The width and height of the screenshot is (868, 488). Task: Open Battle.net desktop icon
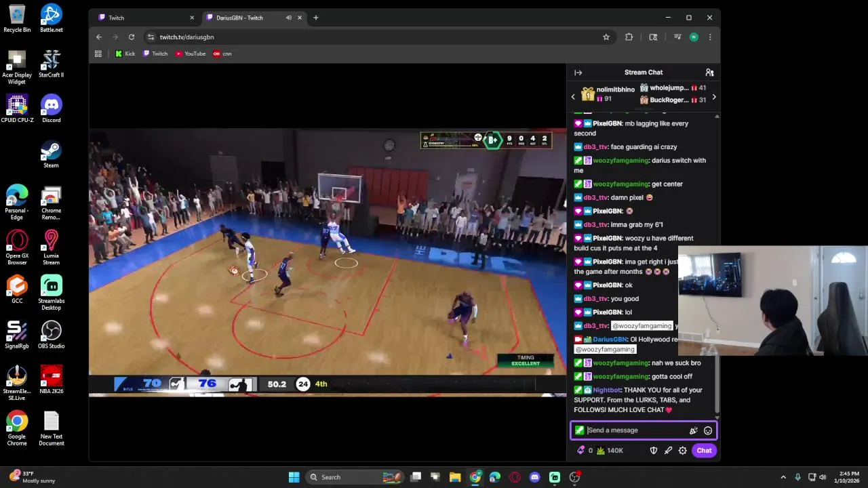click(51, 18)
